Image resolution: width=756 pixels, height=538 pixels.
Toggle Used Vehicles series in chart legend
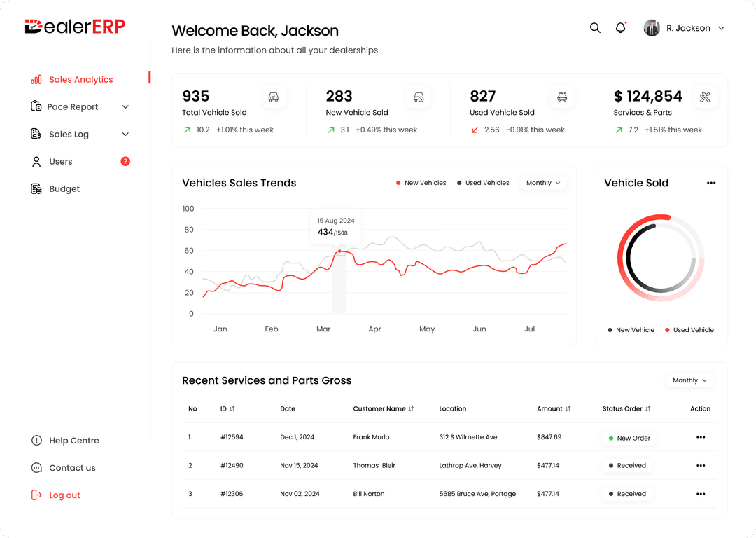tap(483, 183)
